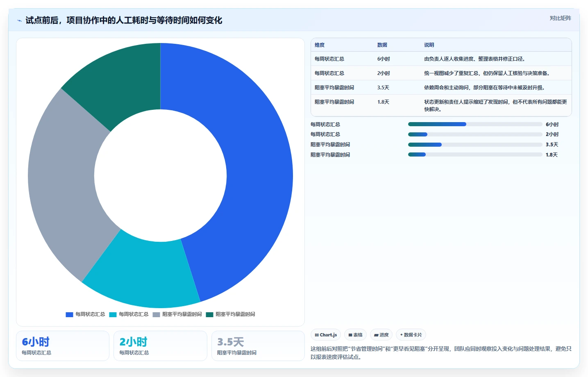Click 每周状态汇总 label beside 2小时 progress bar
Viewport: 588px width, 377px height.
point(325,134)
